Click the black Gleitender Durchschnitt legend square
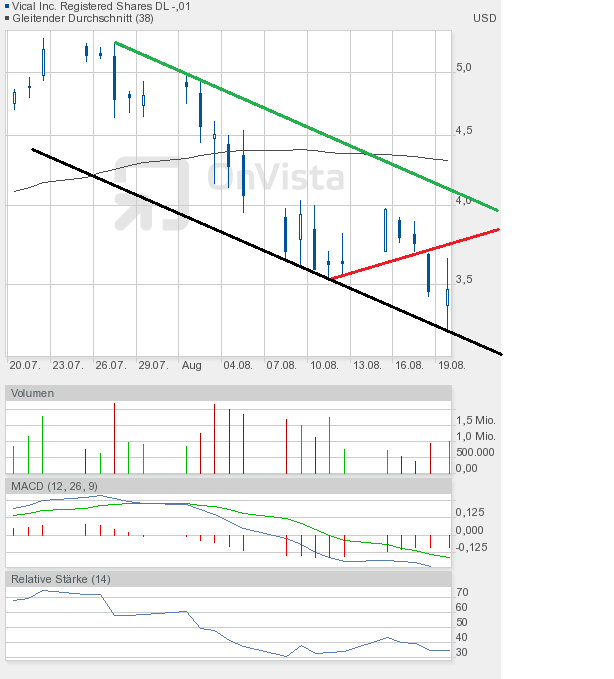 (8, 18)
